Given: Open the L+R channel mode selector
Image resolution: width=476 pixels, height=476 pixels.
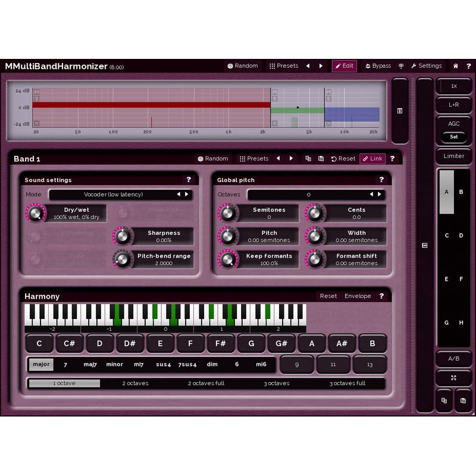Looking at the screenshot, I should click(454, 105).
